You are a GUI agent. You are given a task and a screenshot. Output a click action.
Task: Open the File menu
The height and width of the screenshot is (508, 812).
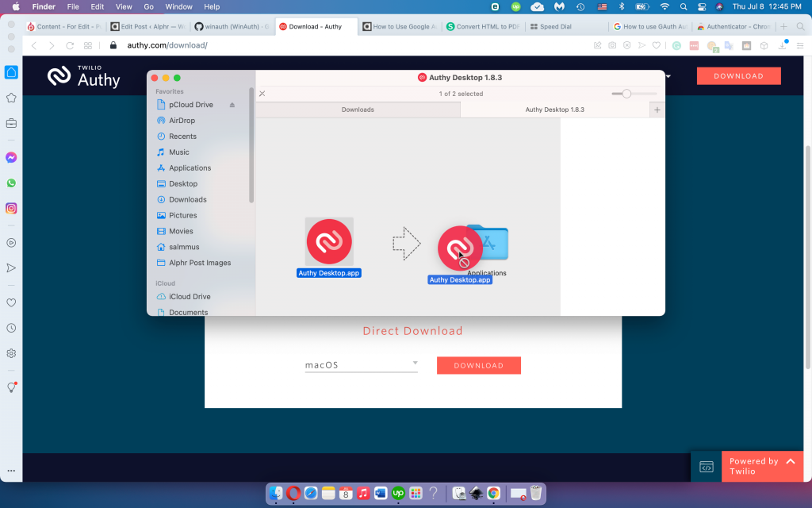(x=73, y=6)
